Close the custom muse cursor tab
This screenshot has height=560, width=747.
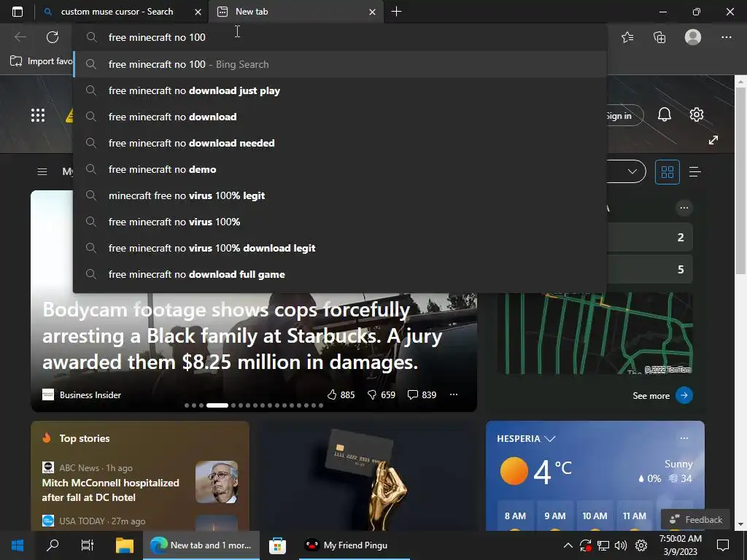point(198,12)
